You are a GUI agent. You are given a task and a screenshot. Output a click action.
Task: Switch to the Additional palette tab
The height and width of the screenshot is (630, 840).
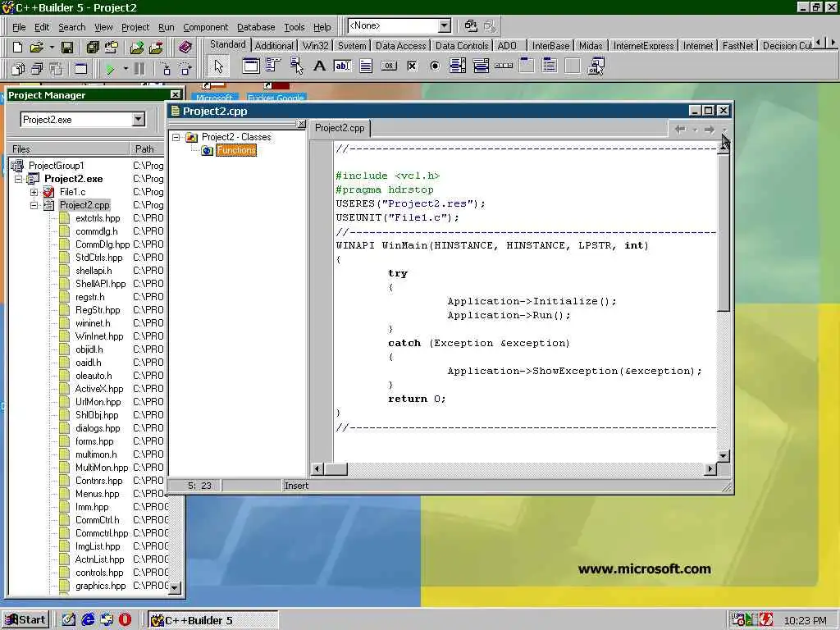pos(274,46)
